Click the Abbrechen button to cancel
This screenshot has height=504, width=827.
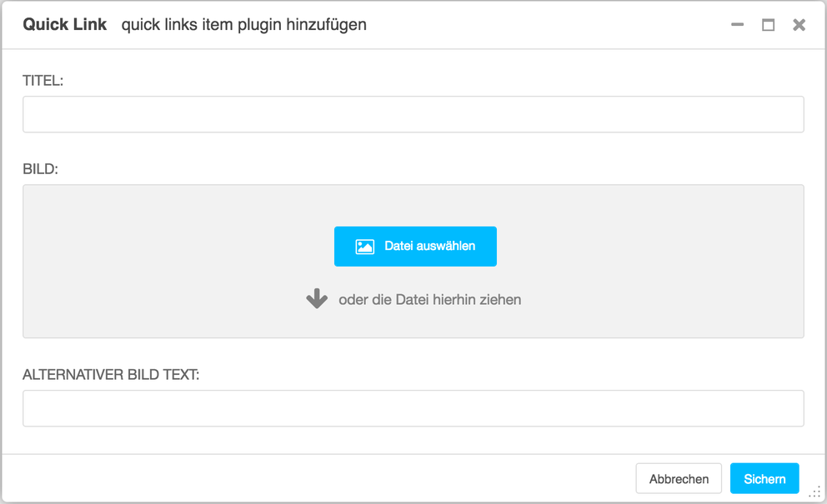pos(679,478)
